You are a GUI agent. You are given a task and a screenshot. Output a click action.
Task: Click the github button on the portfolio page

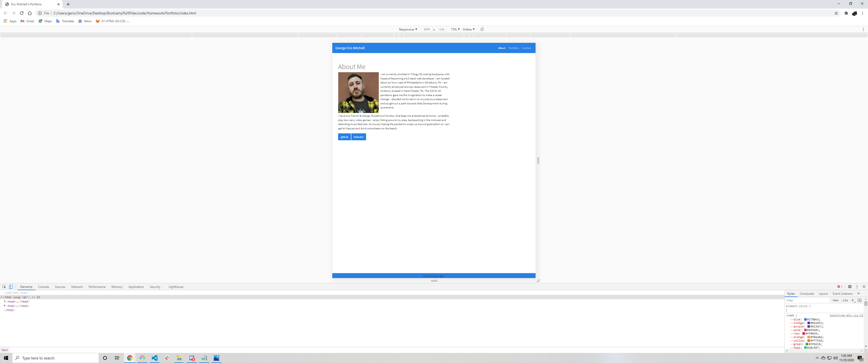[344, 137]
